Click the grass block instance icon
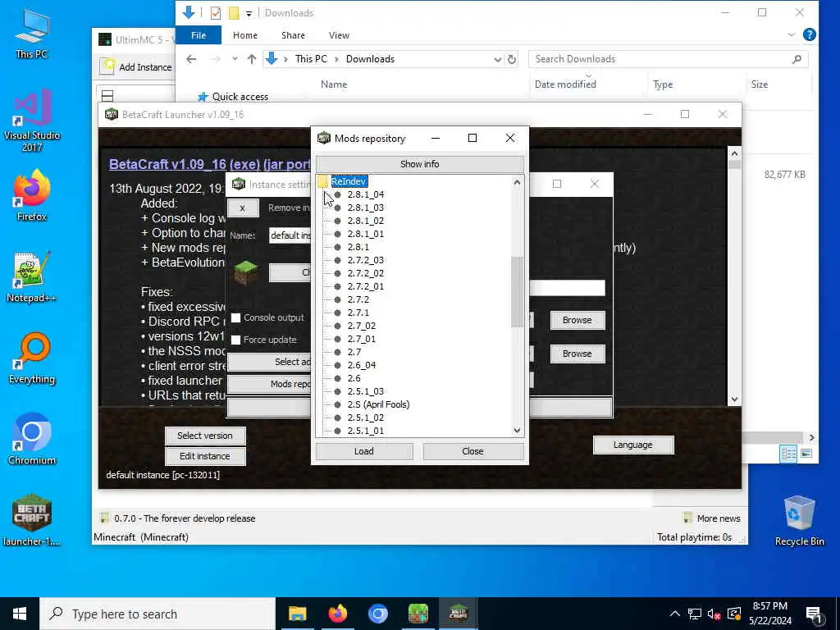 coord(246,272)
